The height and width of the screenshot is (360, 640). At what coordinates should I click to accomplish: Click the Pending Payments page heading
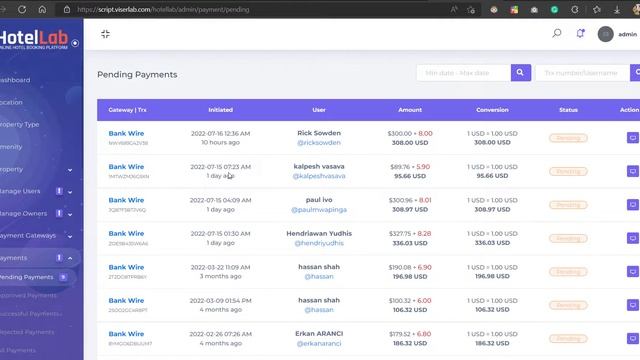[137, 75]
